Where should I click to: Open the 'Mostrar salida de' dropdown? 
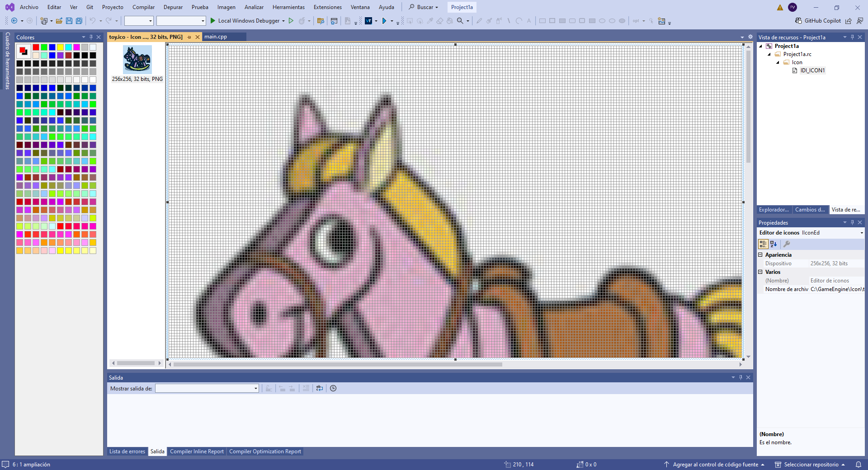pos(207,388)
